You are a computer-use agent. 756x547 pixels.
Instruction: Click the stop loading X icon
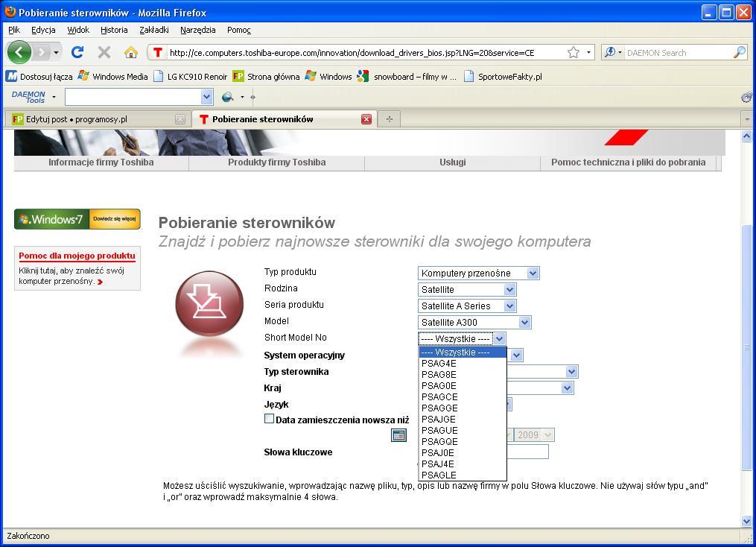pos(104,52)
